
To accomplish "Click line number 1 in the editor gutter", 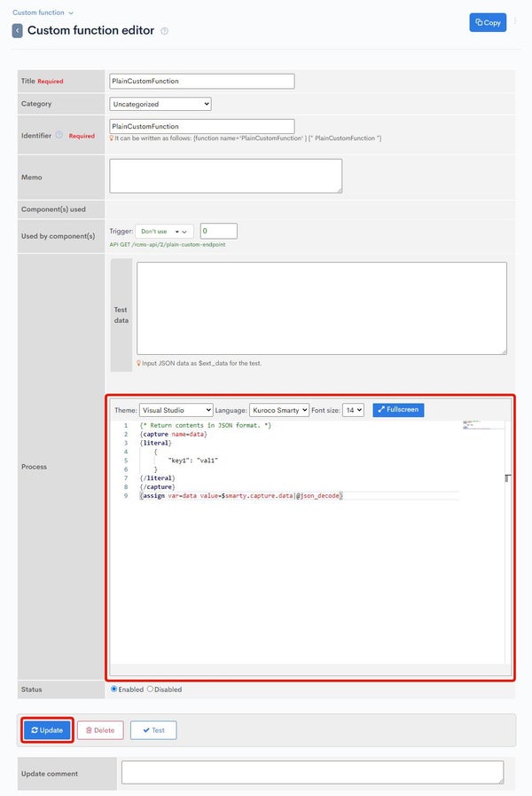I will pyautogui.click(x=126, y=426).
